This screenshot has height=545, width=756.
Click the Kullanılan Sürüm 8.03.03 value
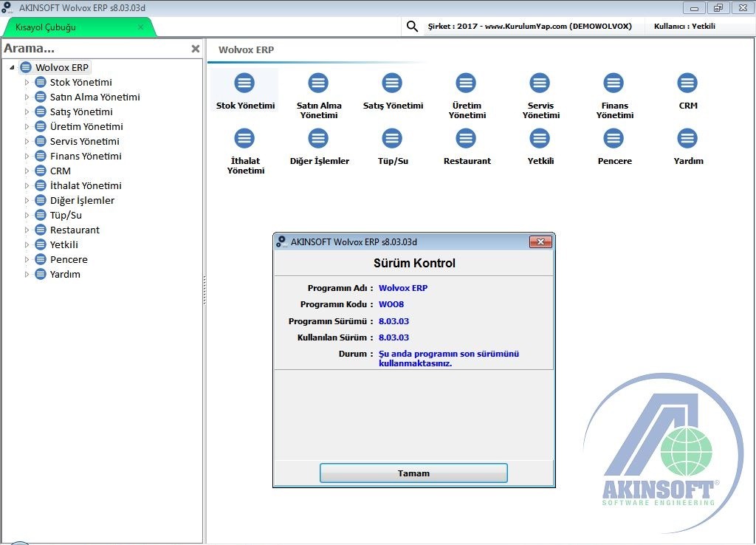(394, 337)
